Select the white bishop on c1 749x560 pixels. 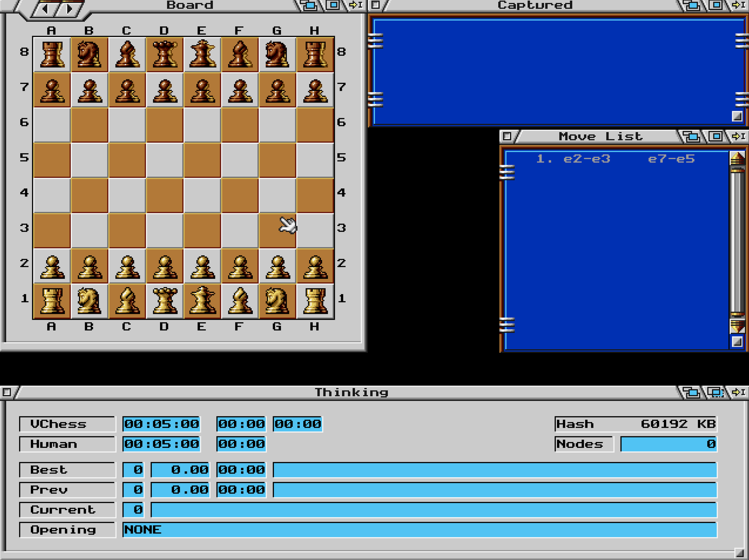[127, 301]
